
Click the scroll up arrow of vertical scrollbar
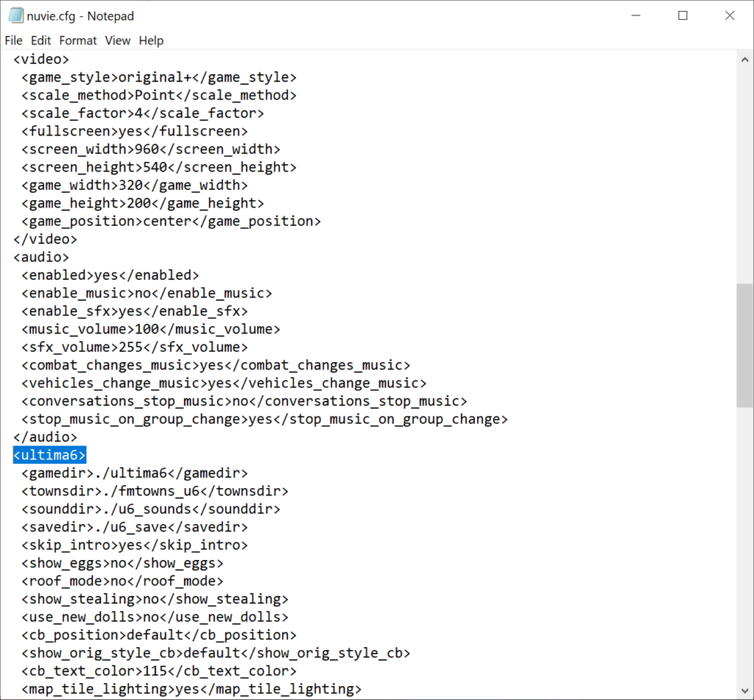coord(745,60)
